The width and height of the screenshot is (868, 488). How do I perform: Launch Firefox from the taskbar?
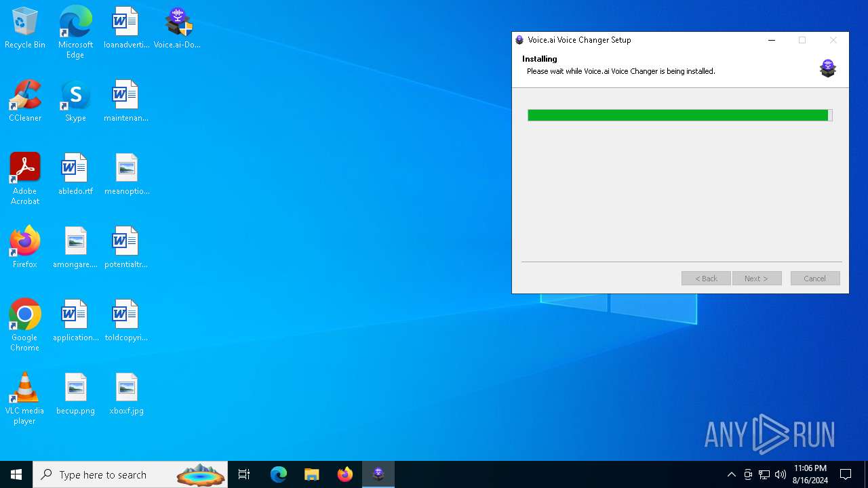[x=345, y=474]
